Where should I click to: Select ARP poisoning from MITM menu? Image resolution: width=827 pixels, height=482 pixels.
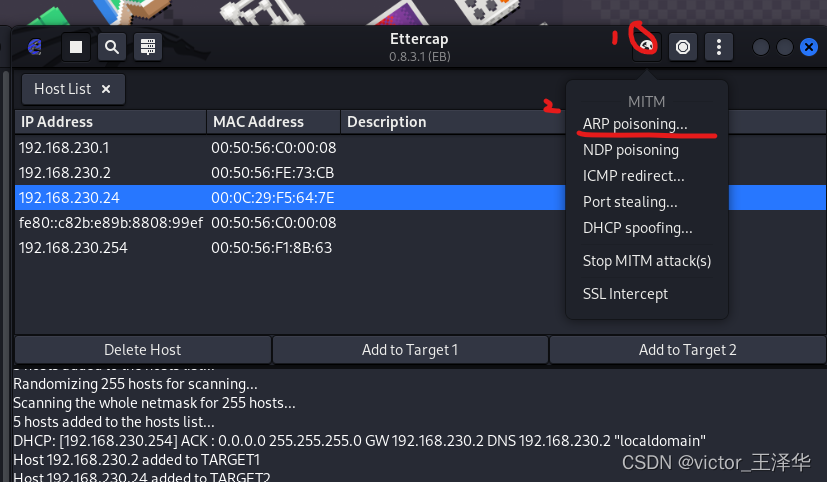(635, 124)
